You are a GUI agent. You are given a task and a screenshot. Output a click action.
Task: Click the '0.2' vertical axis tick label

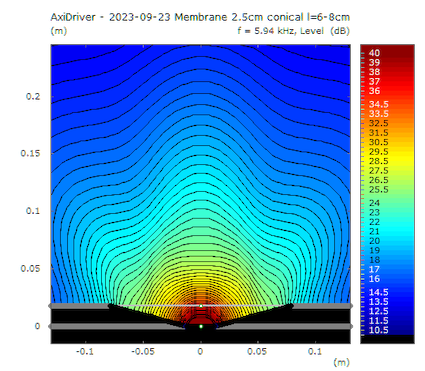33,97
